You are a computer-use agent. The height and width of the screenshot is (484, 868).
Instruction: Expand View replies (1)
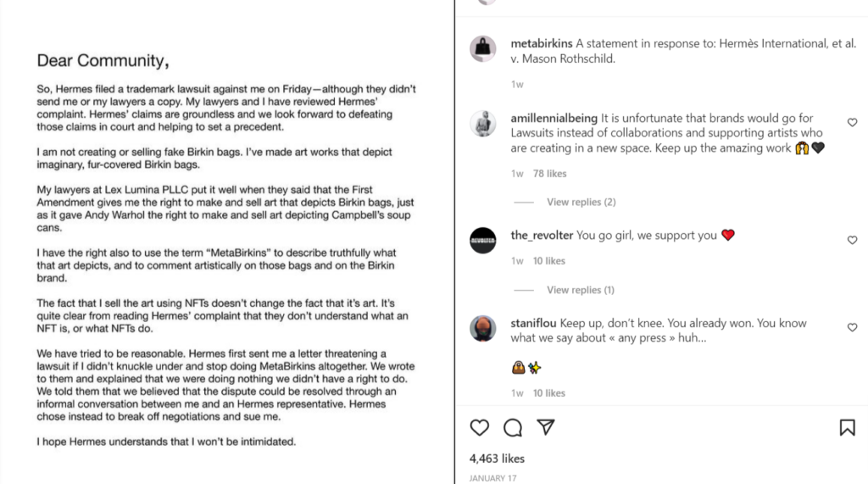[581, 290]
